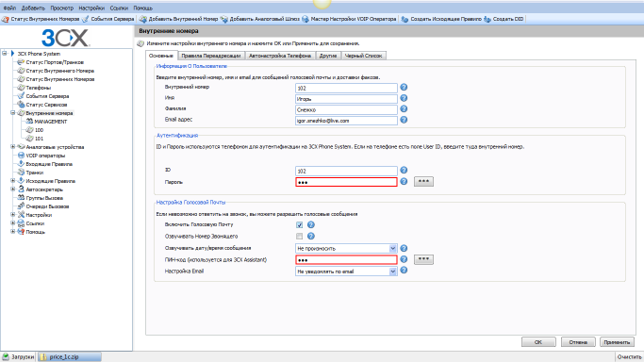Collapse Внутренние номера tree node

tap(13, 113)
